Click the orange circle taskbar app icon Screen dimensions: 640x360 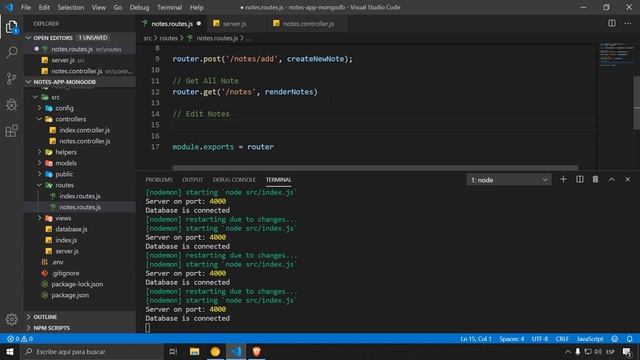tap(215, 351)
